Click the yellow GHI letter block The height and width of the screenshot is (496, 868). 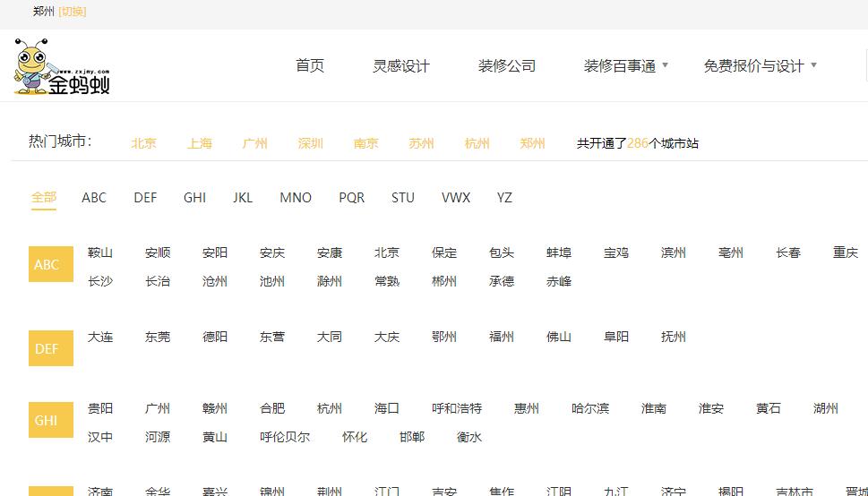coord(50,420)
